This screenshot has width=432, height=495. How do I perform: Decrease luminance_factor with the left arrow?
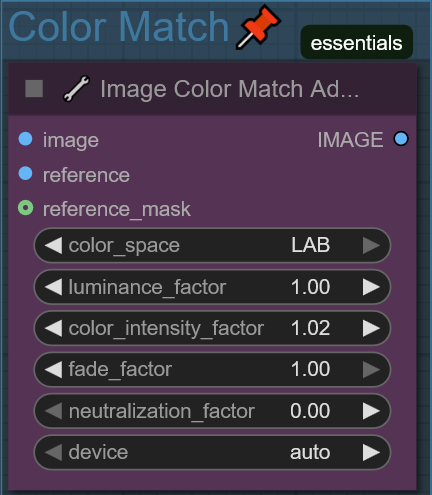pos(53,287)
